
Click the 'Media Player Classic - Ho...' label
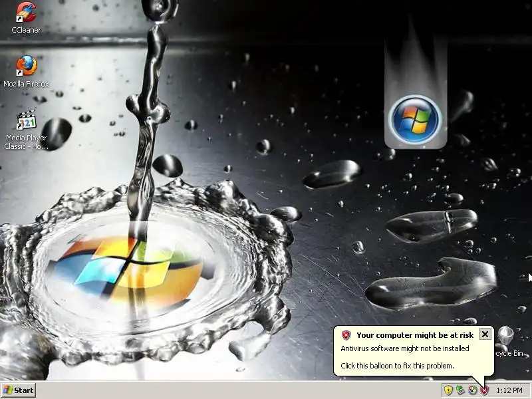click(x=26, y=142)
